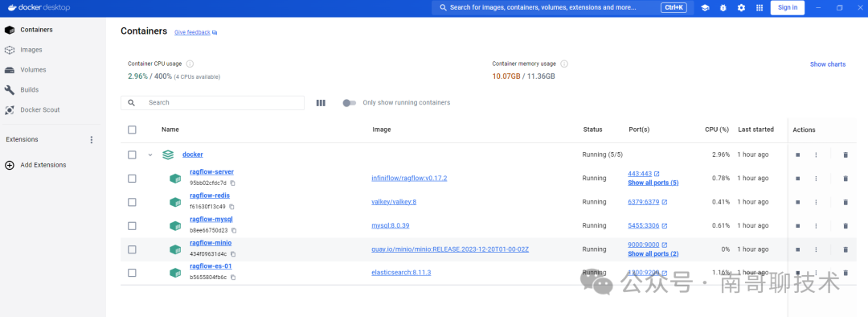Stop the ragflow-mysql container
Image resolution: width=868 pixels, height=317 pixels.
[798, 225]
